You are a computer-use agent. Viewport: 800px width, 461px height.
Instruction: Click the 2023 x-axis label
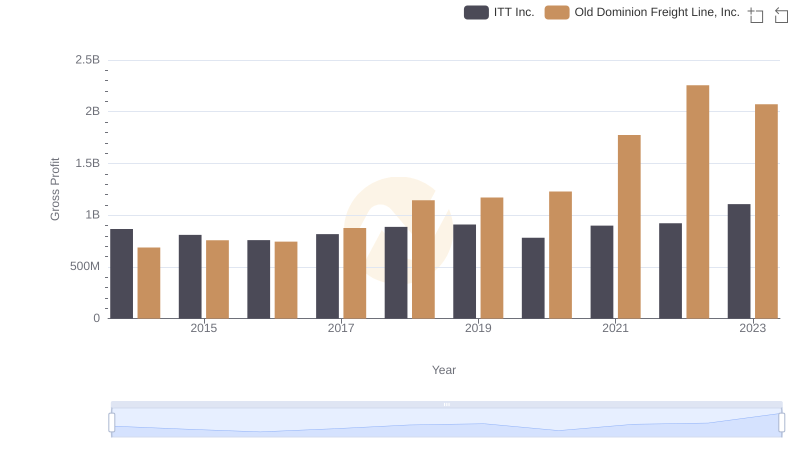[753, 328]
